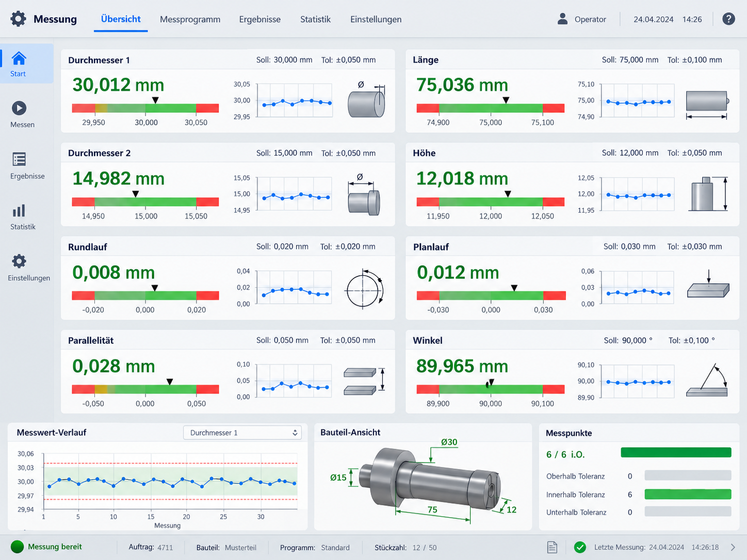Open the help question mark icon
Image resolution: width=747 pixels, height=560 pixels.
coord(728,19)
